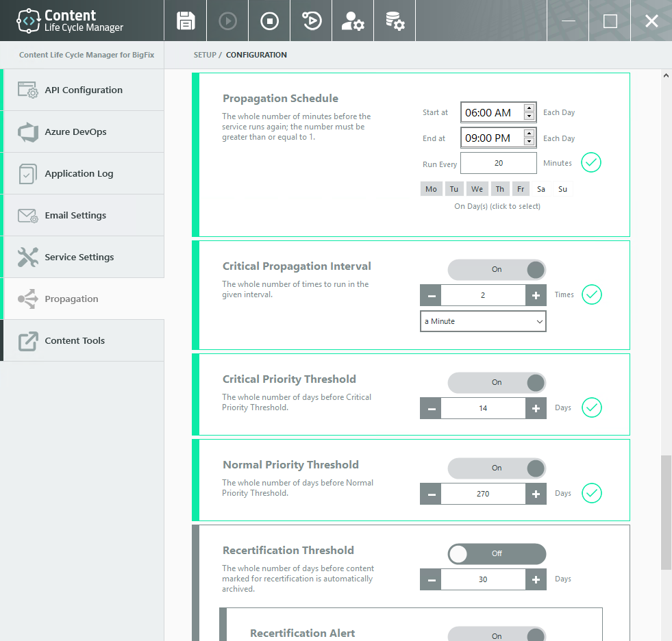
Task: Turn on the Recertification Threshold switch
Action: click(497, 554)
